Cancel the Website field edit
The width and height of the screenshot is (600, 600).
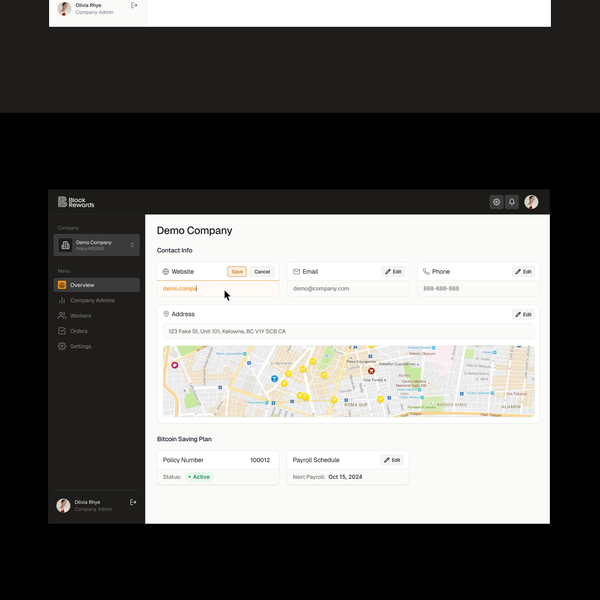(262, 271)
